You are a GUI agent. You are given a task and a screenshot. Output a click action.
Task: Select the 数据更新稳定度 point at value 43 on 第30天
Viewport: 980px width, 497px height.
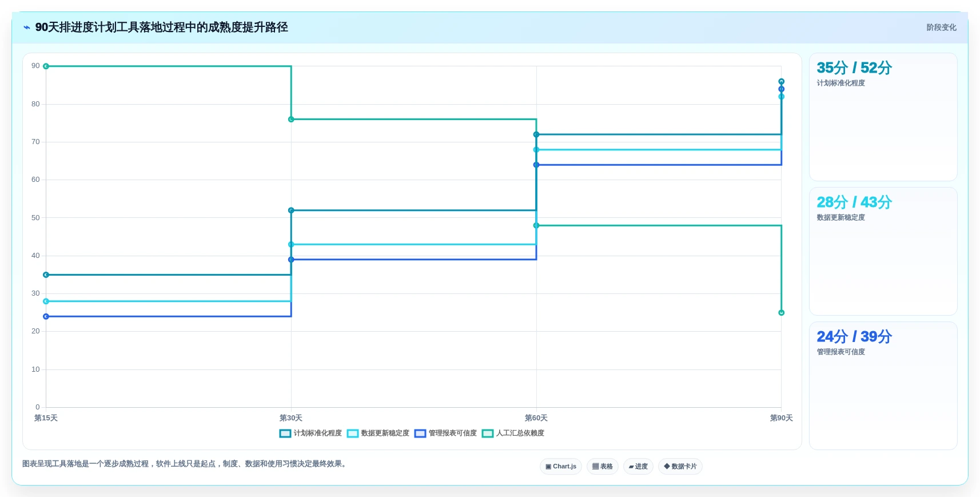coord(291,245)
